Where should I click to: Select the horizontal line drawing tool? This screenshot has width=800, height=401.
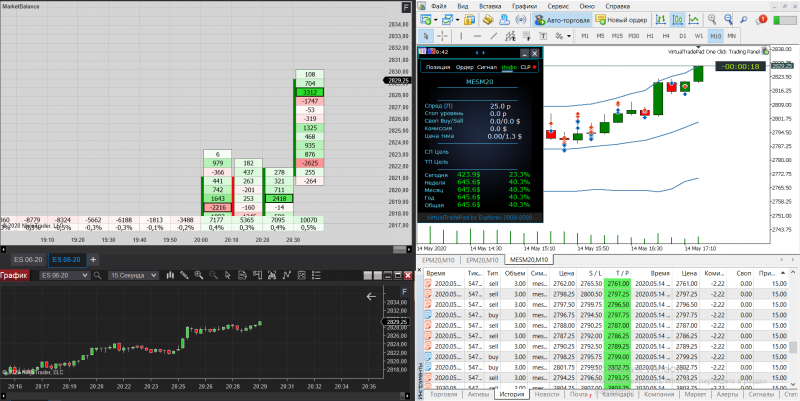[x=478, y=36]
